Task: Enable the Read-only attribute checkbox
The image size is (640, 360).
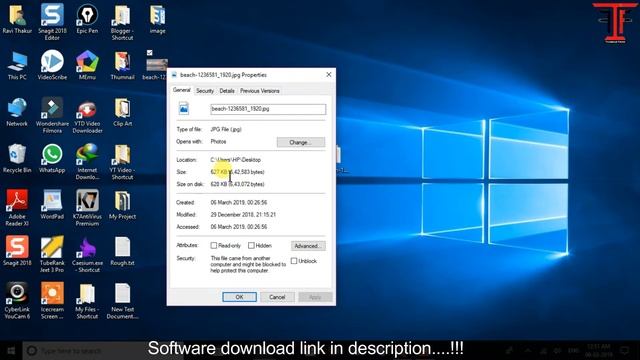Action: (213, 245)
